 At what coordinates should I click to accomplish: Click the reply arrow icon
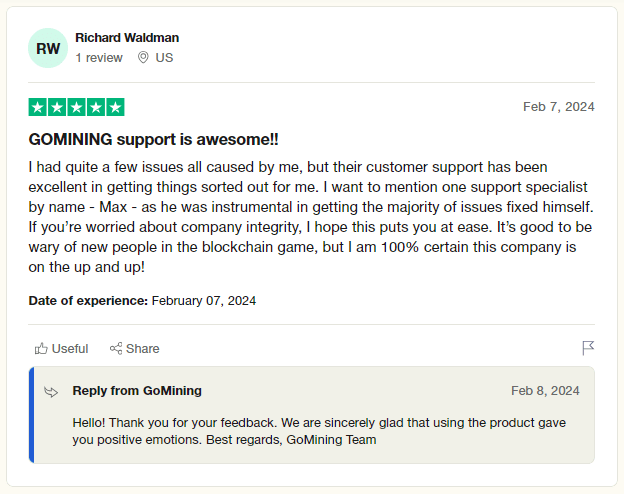coord(51,392)
